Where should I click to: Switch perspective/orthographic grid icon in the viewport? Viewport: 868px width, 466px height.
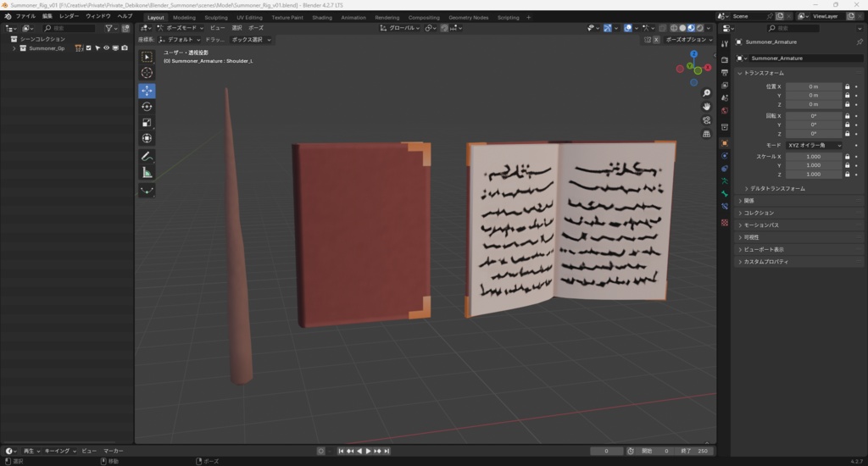(x=706, y=134)
